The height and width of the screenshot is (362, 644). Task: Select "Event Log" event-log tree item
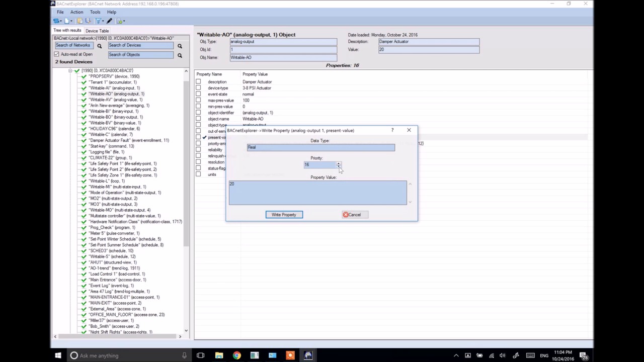coord(111,286)
